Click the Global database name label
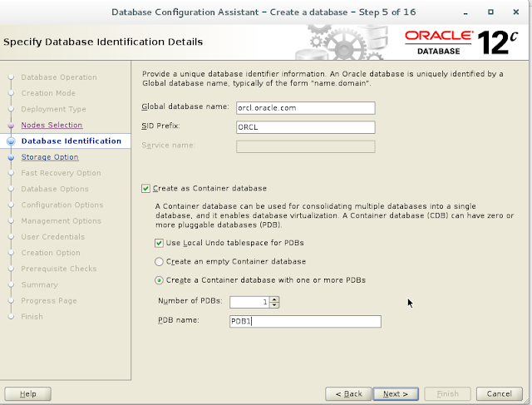532x405 pixels. [x=185, y=106]
